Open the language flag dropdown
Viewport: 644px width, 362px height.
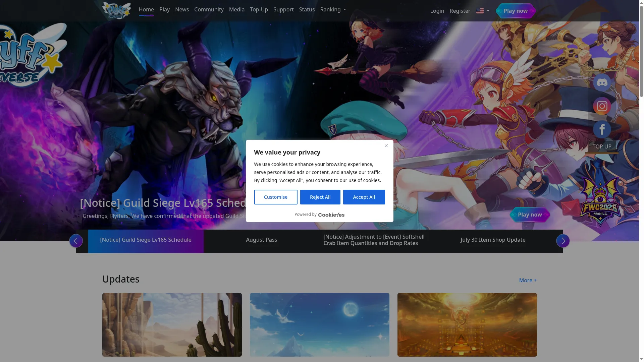point(483,11)
